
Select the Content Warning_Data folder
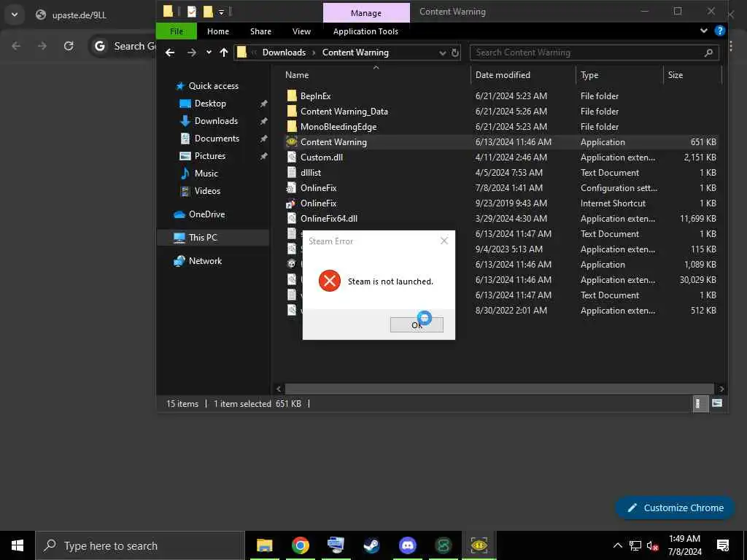click(344, 112)
